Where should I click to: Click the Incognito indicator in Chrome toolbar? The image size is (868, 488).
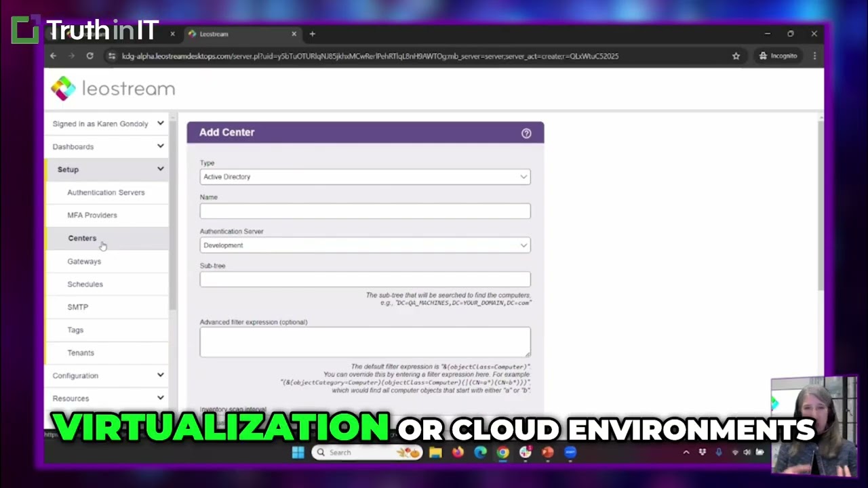(778, 56)
